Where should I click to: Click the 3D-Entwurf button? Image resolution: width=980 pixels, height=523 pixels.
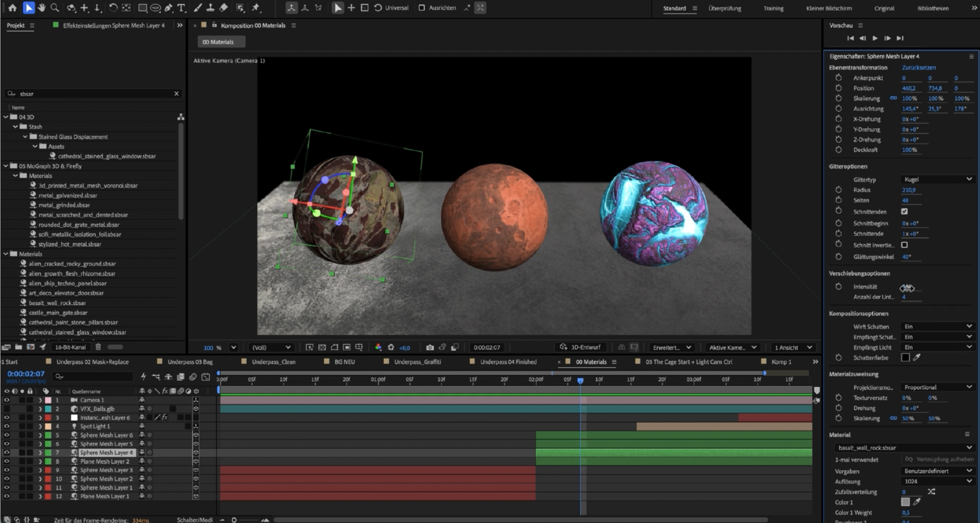tap(580, 347)
